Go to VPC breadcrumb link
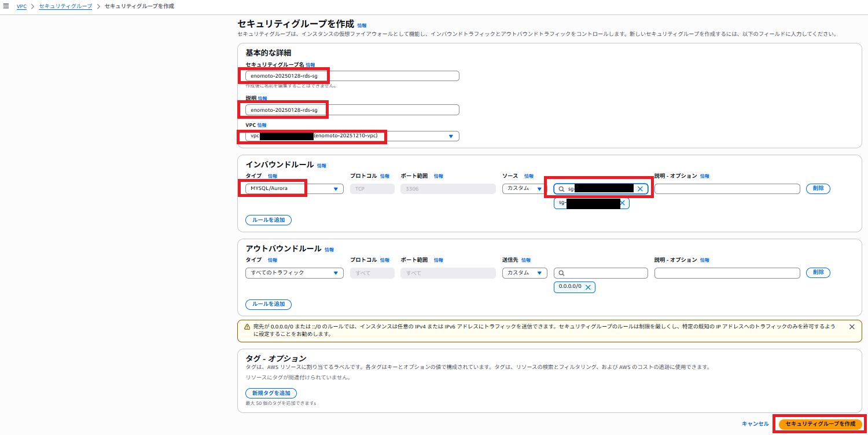868x435 pixels. tap(21, 6)
